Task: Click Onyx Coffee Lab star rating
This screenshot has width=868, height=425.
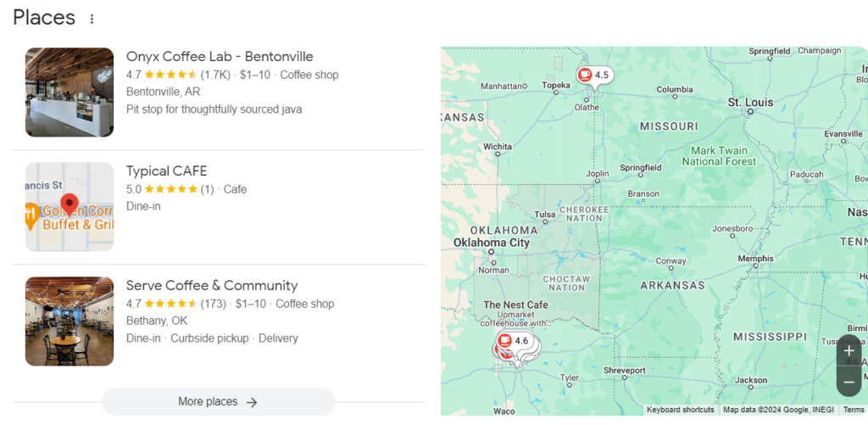Action: 171,75
